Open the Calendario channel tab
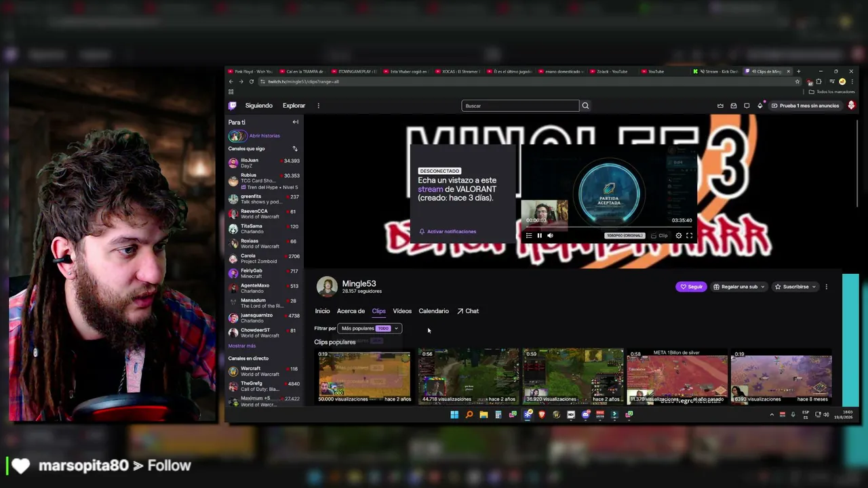The height and width of the screenshot is (488, 868). tap(434, 311)
